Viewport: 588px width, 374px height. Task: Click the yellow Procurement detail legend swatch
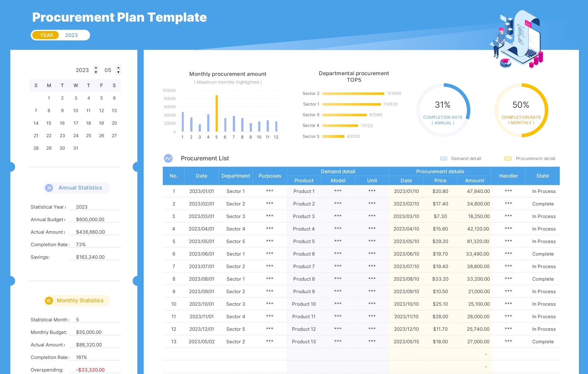coord(508,158)
